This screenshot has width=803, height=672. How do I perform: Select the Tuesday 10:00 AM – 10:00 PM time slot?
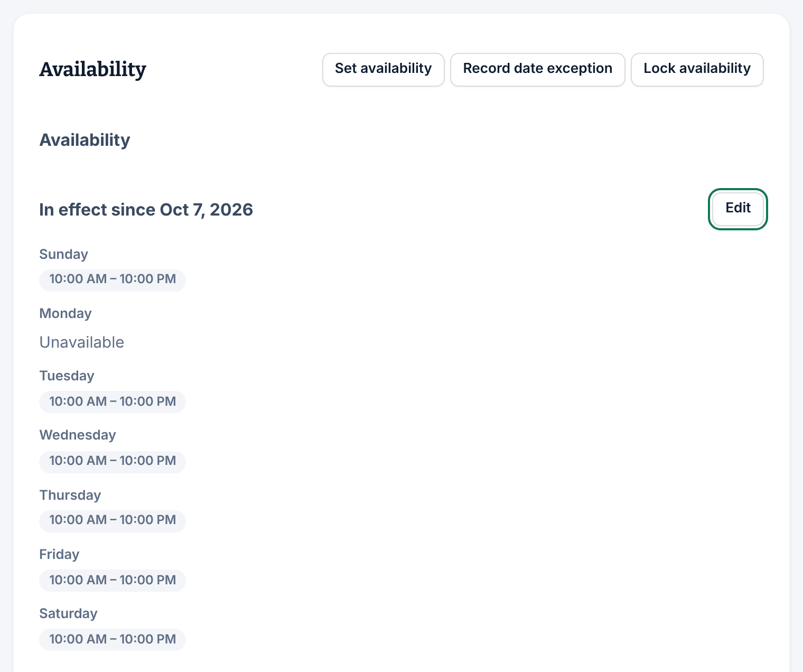coord(113,402)
